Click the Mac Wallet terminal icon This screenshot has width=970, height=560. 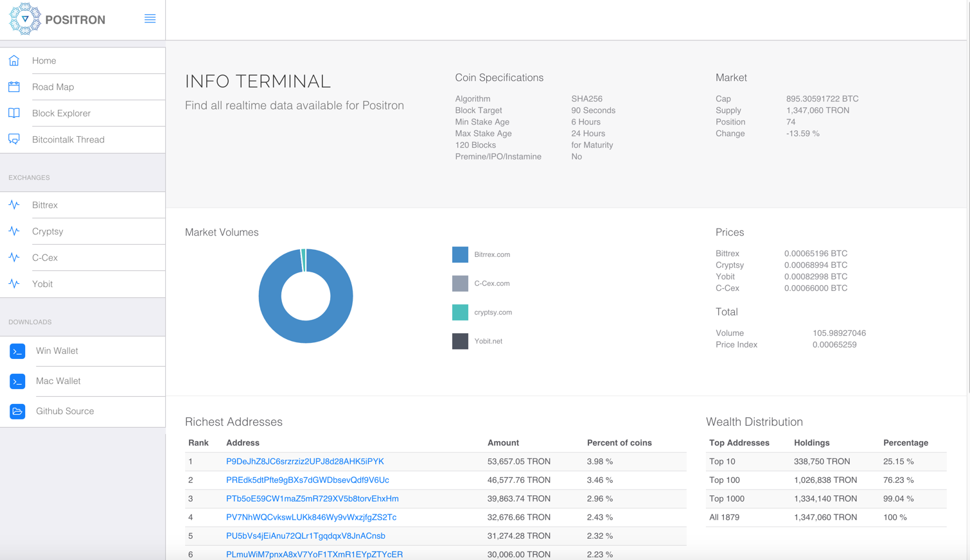click(x=17, y=381)
